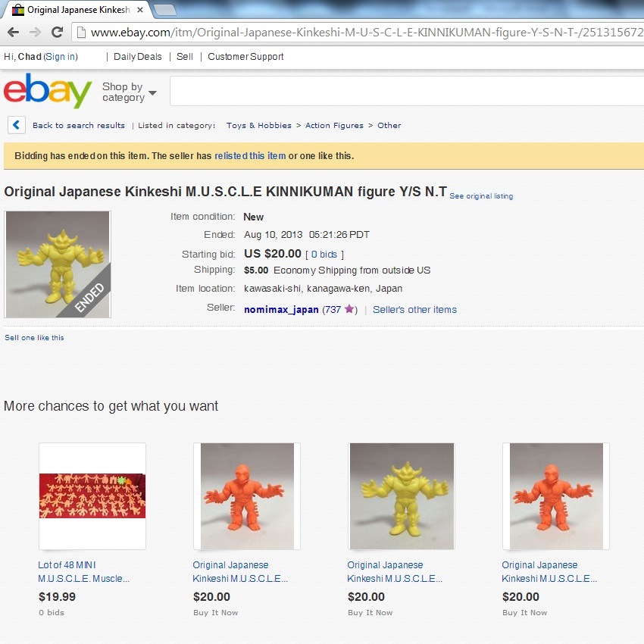View Seller's other items

click(x=415, y=310)
